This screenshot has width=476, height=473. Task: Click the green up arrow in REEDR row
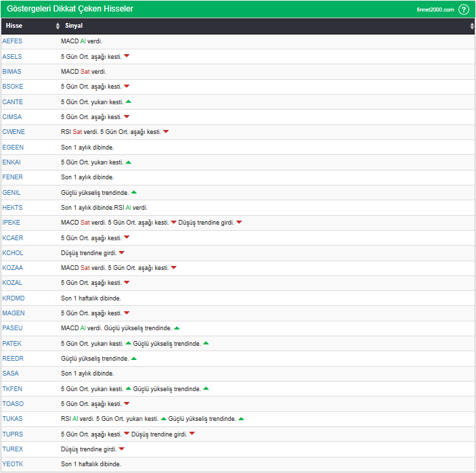[x=134, y=358]
